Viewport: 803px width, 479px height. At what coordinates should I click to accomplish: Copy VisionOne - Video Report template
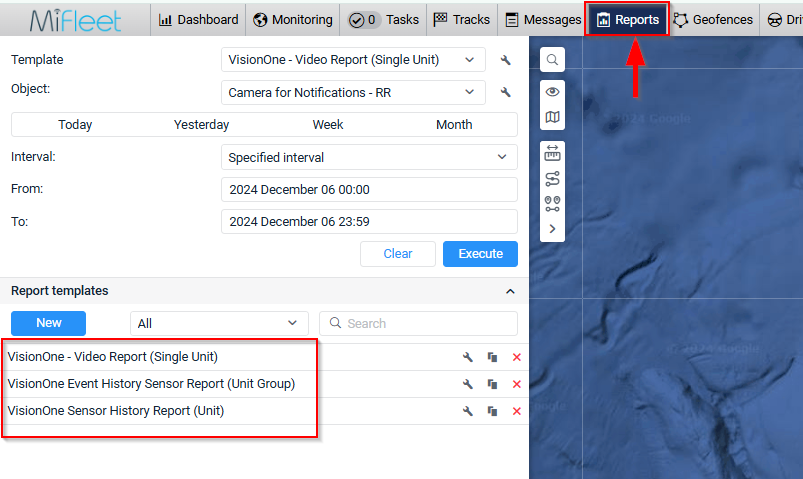(x=492, y=357)
